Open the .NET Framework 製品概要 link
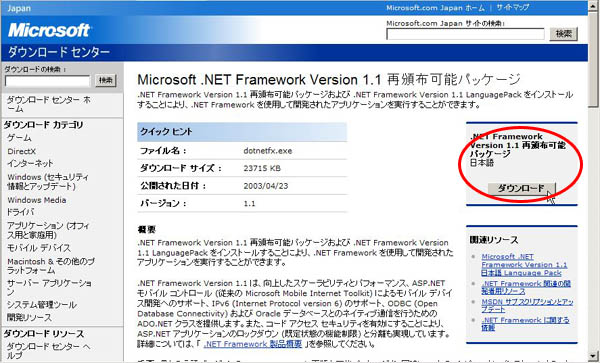Screen dimensions: 600x363 (x=253, y=344)
